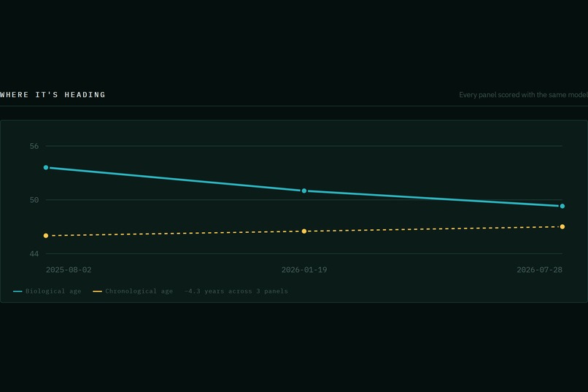
Task: Click the 2026-07-28 date axis label
Action: pyautogui.click(x=539, y=269)
